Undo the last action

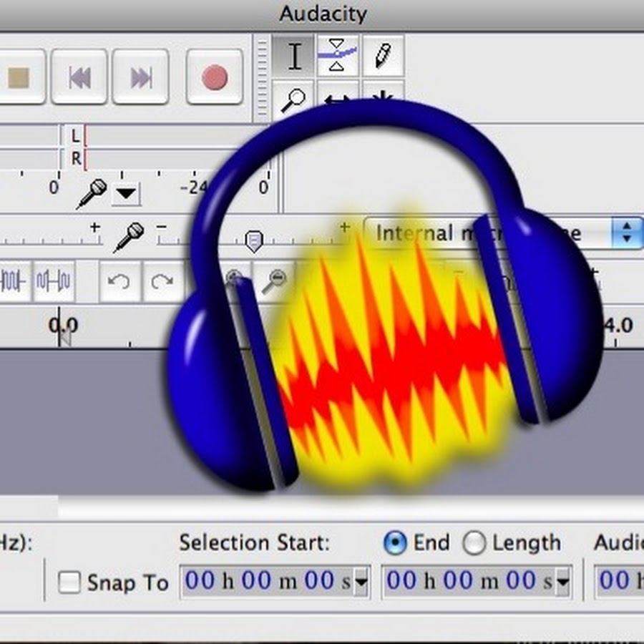point(119,282)
